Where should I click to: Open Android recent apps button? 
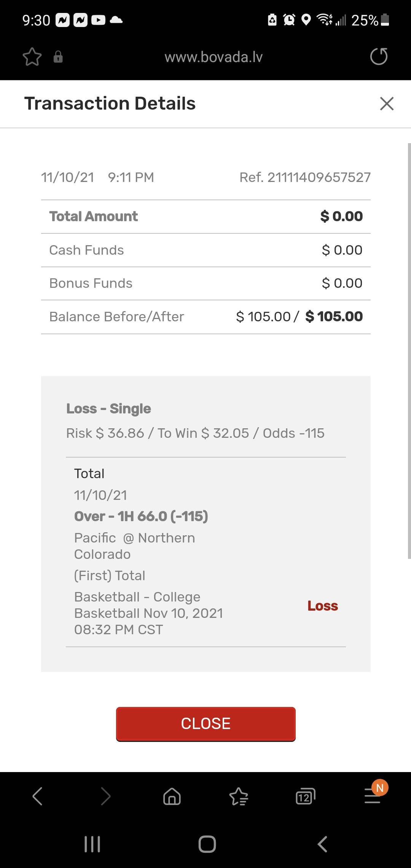(x=92, y=844)
